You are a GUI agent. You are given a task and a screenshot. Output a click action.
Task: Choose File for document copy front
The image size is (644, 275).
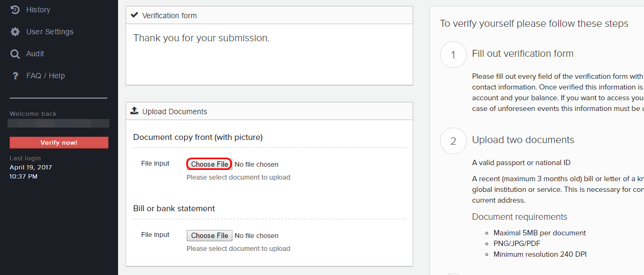coord(210,164)
